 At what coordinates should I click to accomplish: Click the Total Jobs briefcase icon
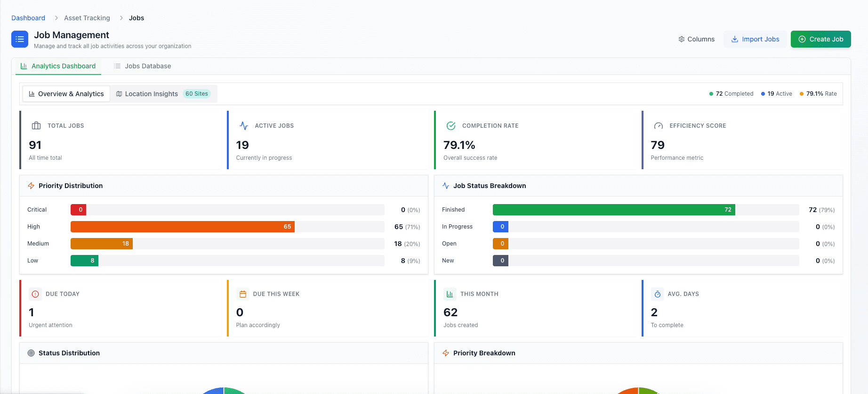click(x=36, y=126)
